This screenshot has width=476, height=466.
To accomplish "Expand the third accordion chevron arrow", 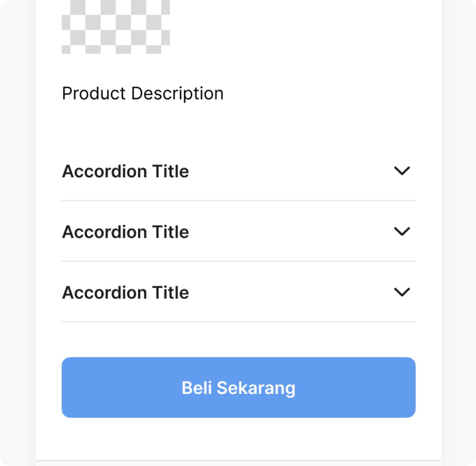I will click(x=402, y=292).
